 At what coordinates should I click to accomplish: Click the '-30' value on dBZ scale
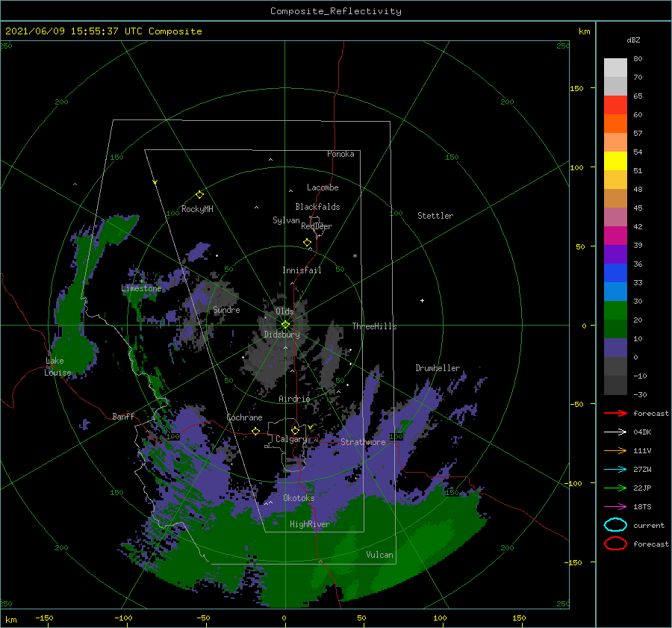[640, 394]
